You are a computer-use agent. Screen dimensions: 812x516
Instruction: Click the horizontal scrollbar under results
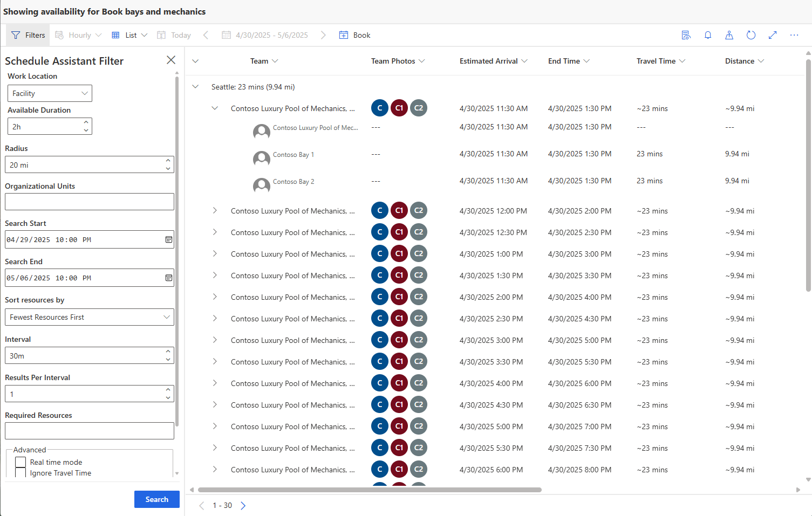pyautogui.click(x=370, y=490)
